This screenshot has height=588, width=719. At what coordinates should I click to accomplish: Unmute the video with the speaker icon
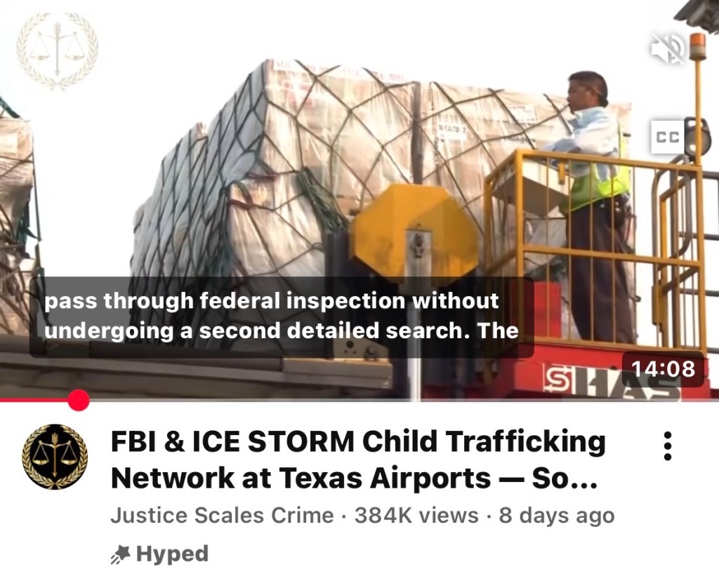668,47
